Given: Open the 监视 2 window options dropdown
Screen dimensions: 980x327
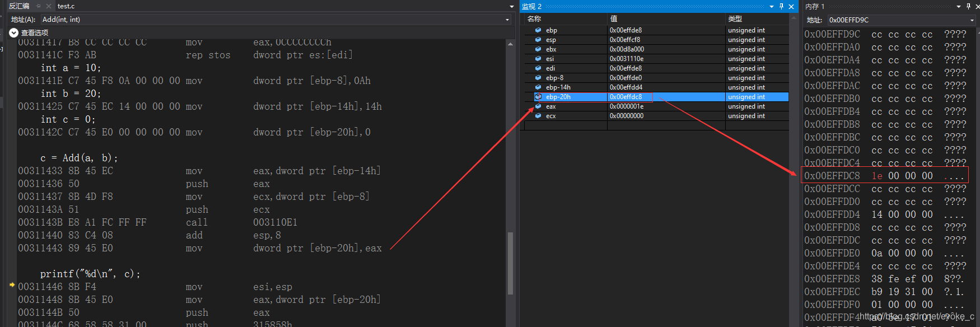Looking at the screenshot, I should pos(772,7).
